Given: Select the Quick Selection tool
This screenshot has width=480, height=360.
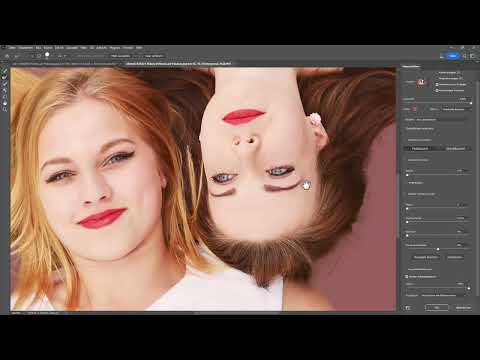Looking at the screenshot, I should coord(5,71).
